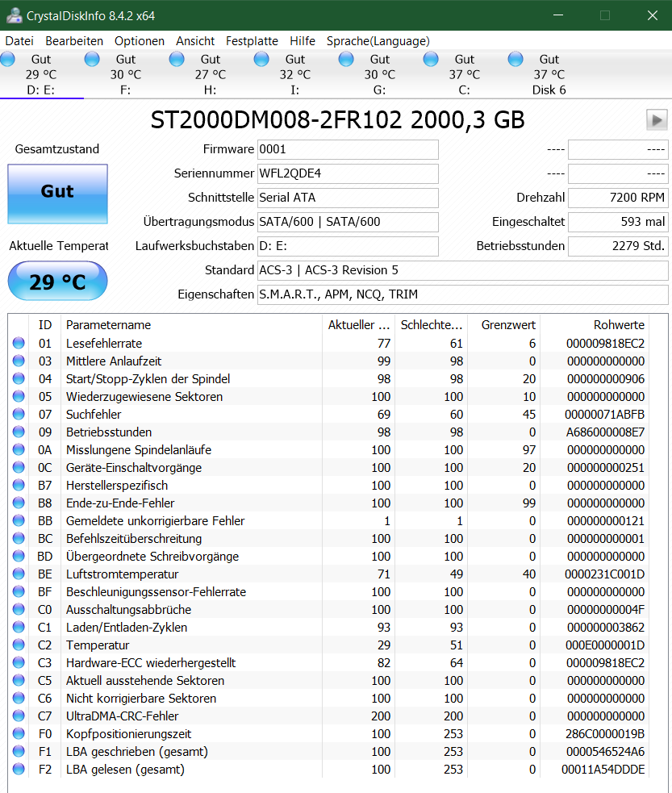
Task: Click the Rohwerte column header
Action: (x=594, y=324)
